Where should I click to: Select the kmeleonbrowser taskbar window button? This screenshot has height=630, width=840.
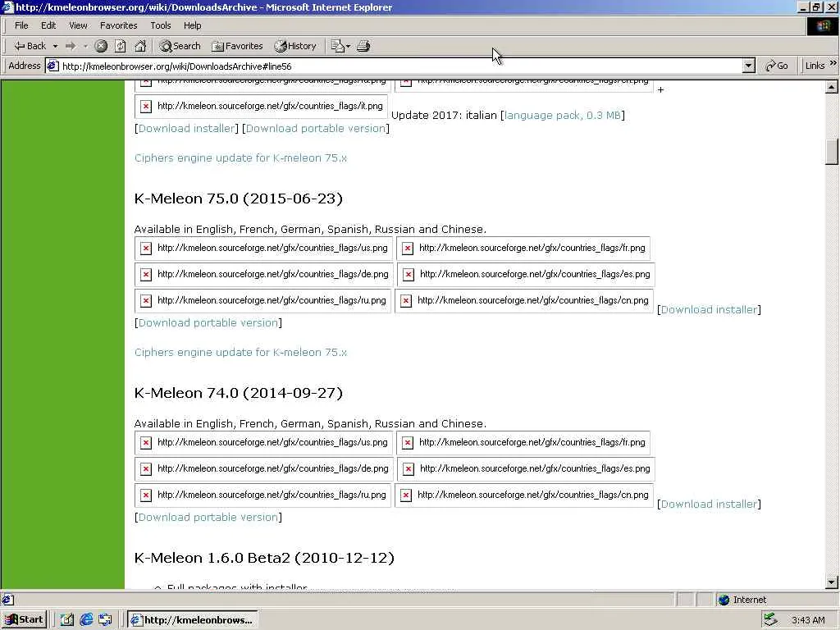193,620
